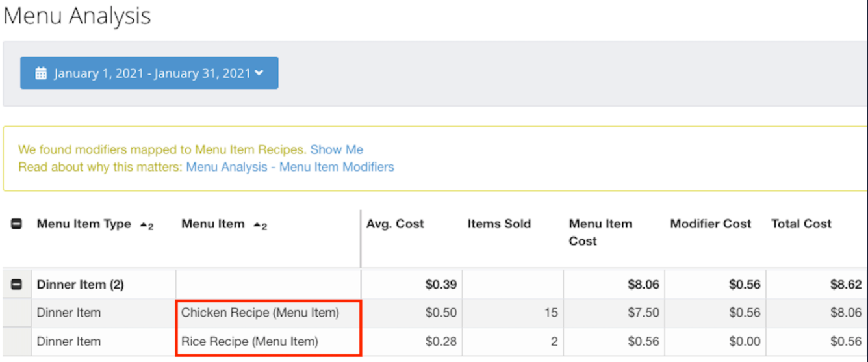868x362 pixels.
Task: Click the Menu Item sort arrow
Action: 259,225
